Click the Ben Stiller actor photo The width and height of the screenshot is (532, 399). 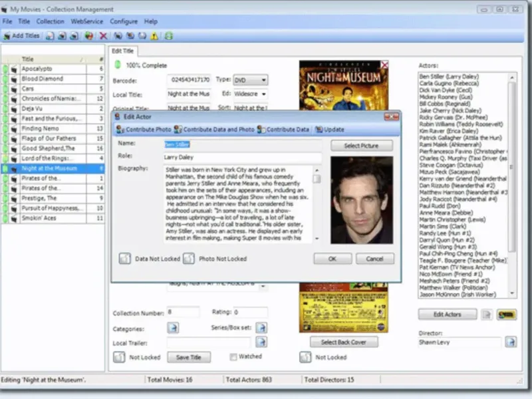[x=362, y=200]
